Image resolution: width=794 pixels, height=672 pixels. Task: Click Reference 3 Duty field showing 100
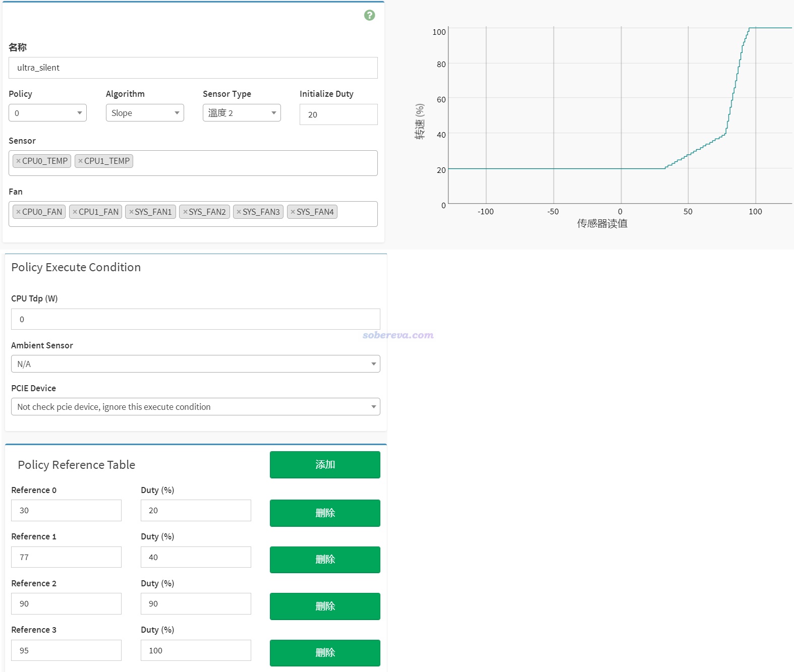[x=196, y=650]
